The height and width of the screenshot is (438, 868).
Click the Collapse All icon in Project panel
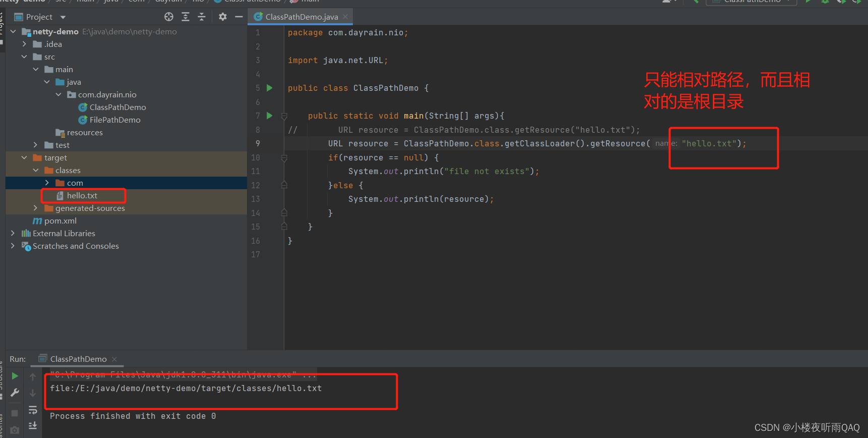click(x=202, y=17)
